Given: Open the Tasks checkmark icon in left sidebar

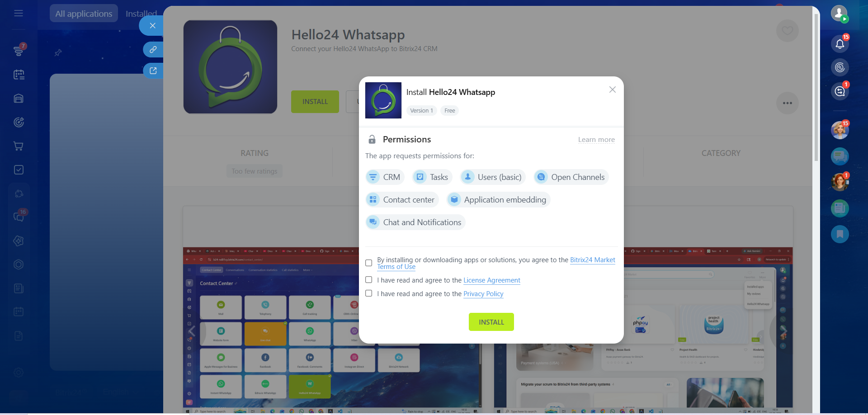Looking at the screenshot, I should 19,170.
